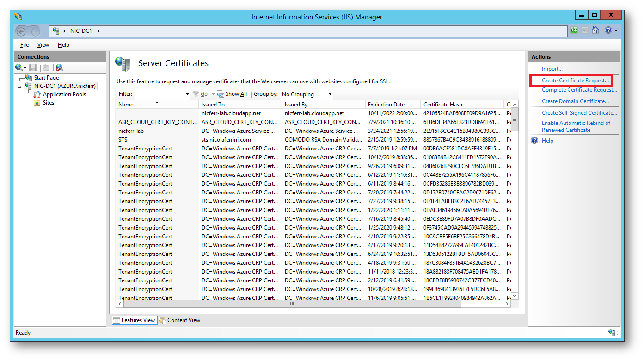
Task: Click Create Self-Signed Certificate... link
Action: coord(579,113)
